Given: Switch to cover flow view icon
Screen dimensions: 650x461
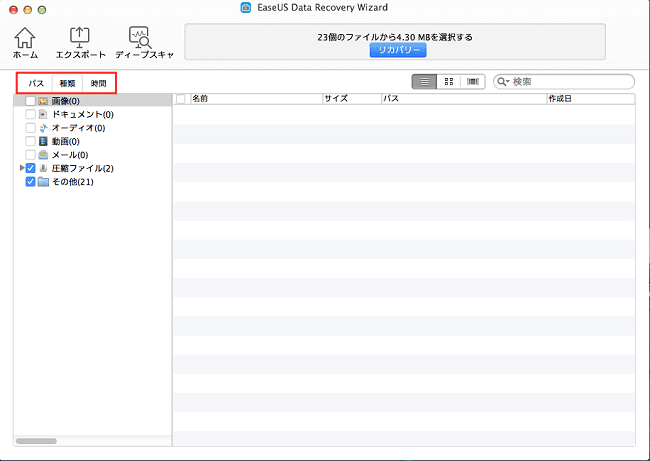Looking at the screenshot, I should [473, 82].
